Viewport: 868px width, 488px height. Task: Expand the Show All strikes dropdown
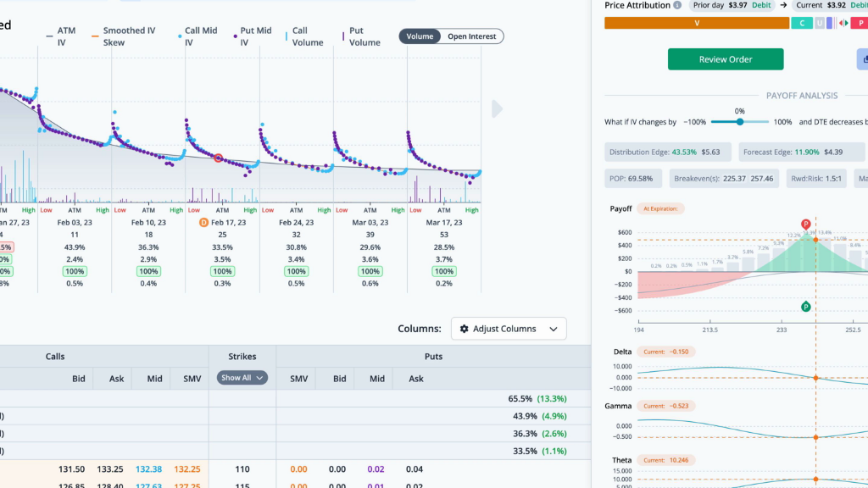tap(242, 378)
